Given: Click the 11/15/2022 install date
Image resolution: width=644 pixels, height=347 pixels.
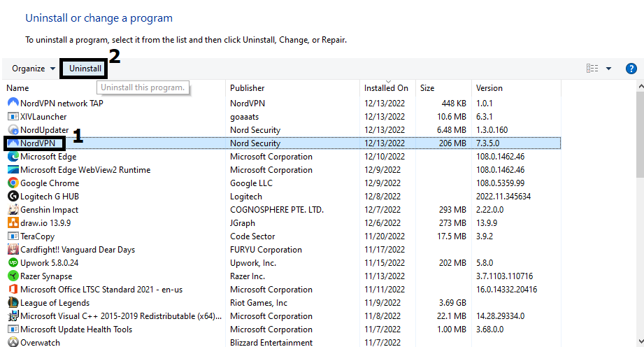Looking at the screenshot, I should point(385,263).
